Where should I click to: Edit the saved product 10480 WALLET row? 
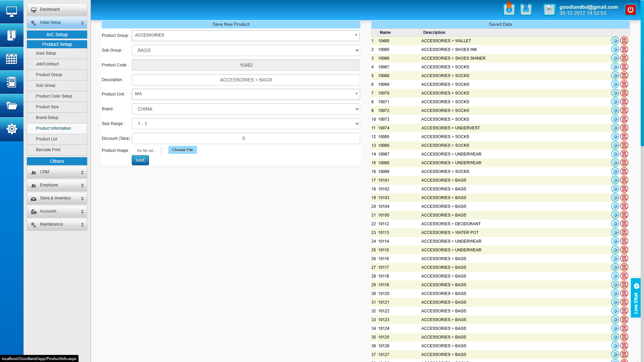[x=615, y=41]
